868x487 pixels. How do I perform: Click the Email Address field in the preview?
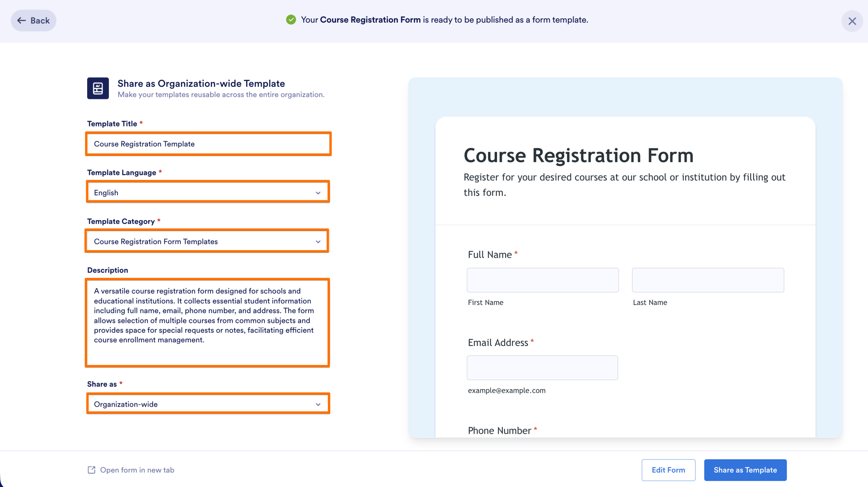tap(542, 368)
